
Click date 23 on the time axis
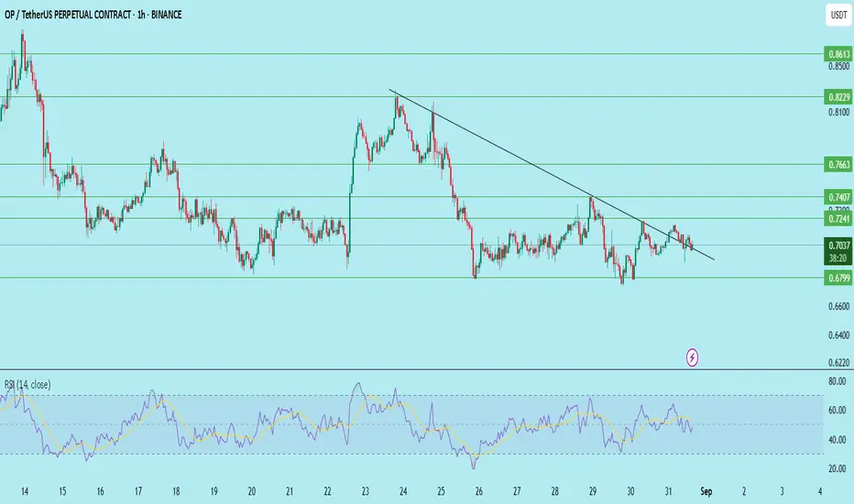(365, 491)
